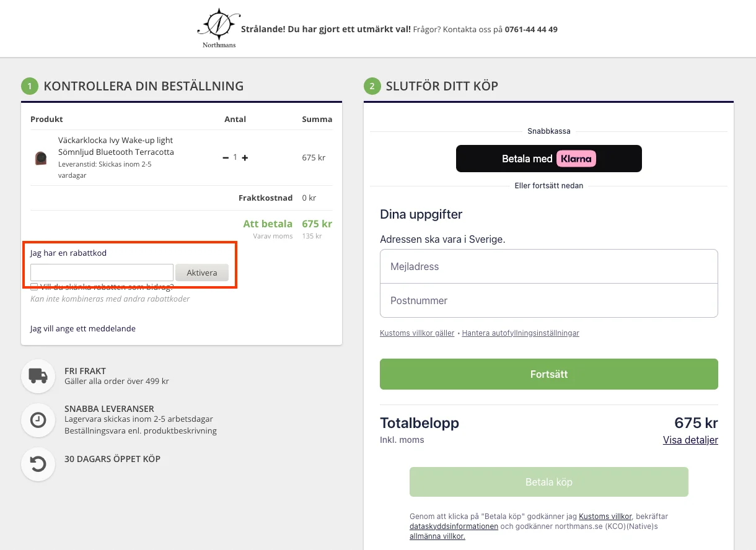The height and width of the screenshot is (550, 756).
Task: Click the 30-day return arrow icon
Action: [x=38, y=464]
